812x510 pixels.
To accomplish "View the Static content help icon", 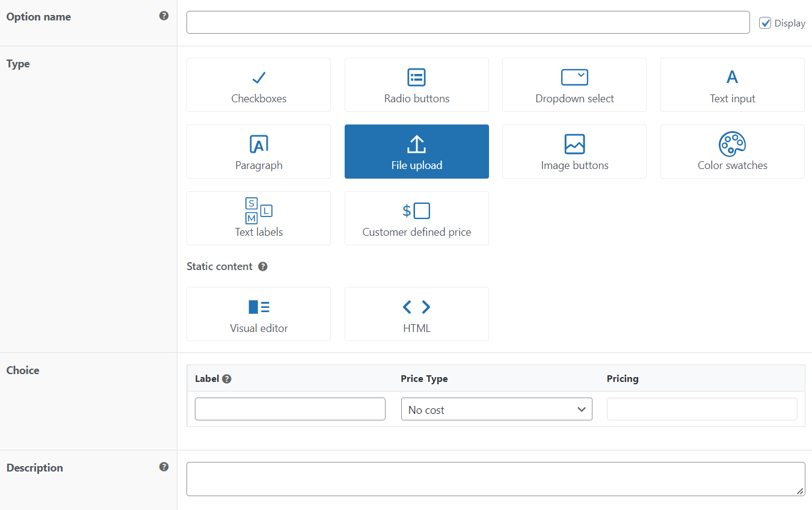I will tap(263, 266).
